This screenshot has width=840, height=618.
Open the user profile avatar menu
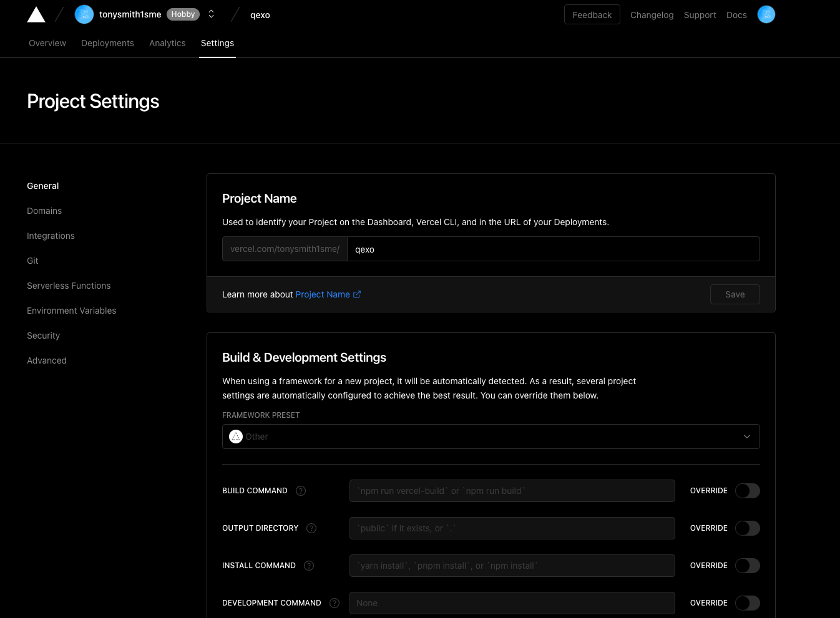(x=766, y=14)
